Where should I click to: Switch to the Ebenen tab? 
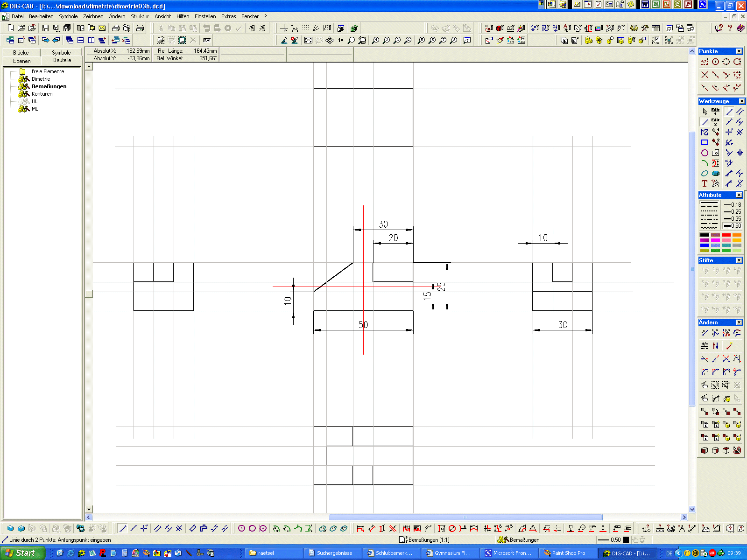22,61
